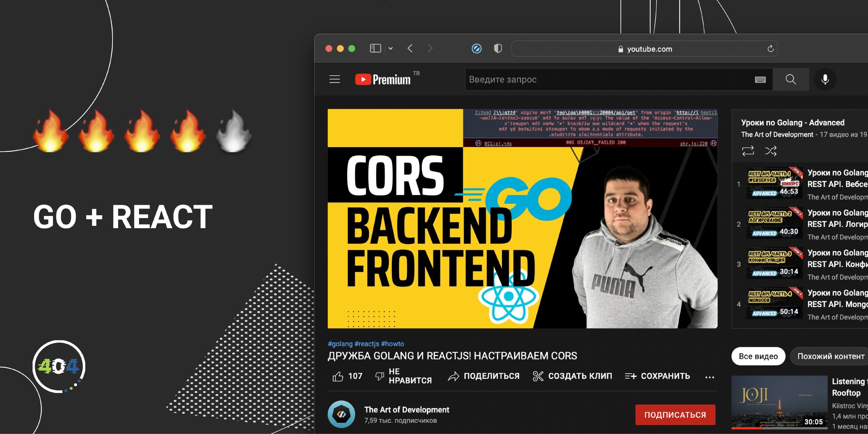This screenshot has height=434, width=868.
Task: Like the video with thumbs-up 107
Action: 347,376
